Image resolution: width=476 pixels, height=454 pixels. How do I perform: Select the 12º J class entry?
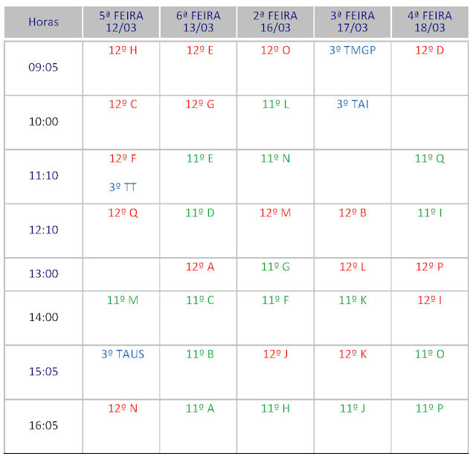point(275,354)
